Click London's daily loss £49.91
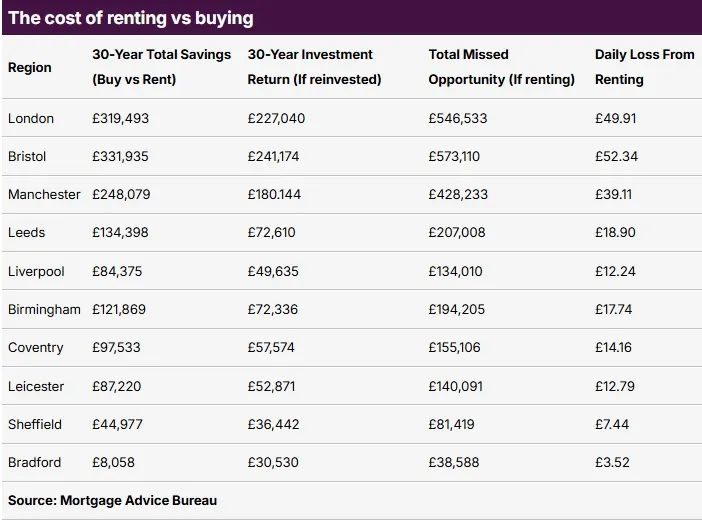This screenshot has height=521, width=702. 616,118
